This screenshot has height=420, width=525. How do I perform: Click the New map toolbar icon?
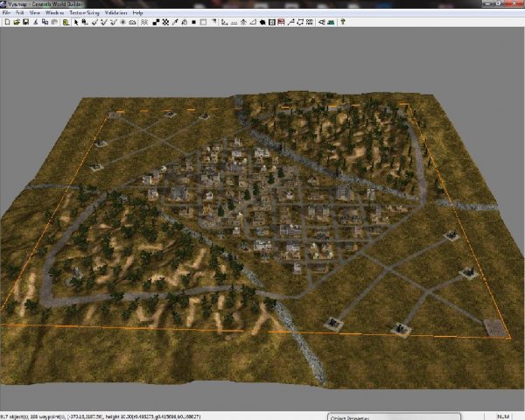[5, 22]
